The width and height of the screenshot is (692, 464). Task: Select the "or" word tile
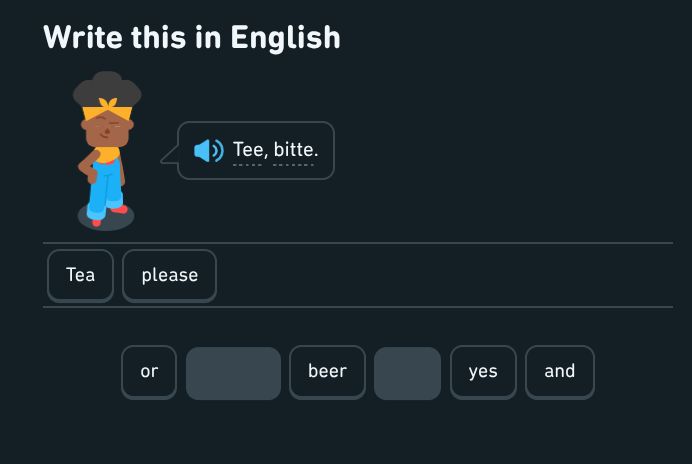149,372
